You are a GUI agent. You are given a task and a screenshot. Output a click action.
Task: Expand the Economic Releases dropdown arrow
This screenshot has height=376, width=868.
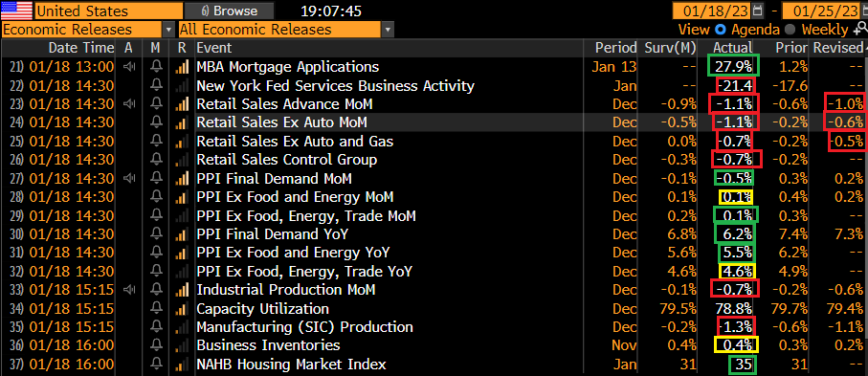(x=168, y=30)
